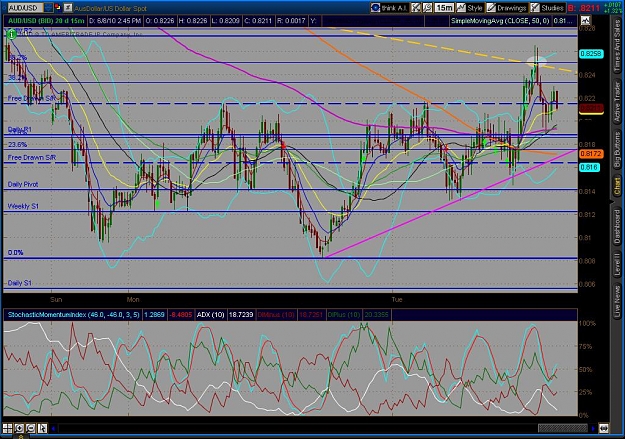Click the expand-range arrows icon at bottom-right

coord(604,428)
